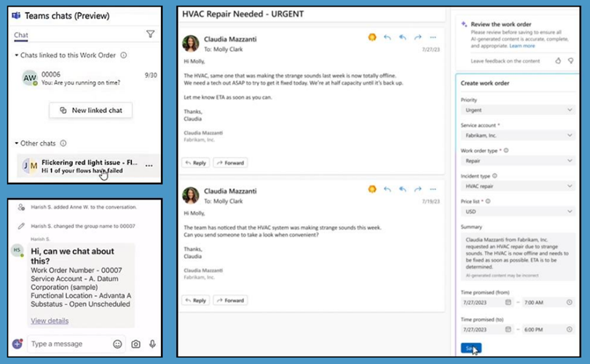The width and height of the screenshot is (590, 364).
Task: Open clock picker for 7:00 AM time
Action: tap(570, 302)
